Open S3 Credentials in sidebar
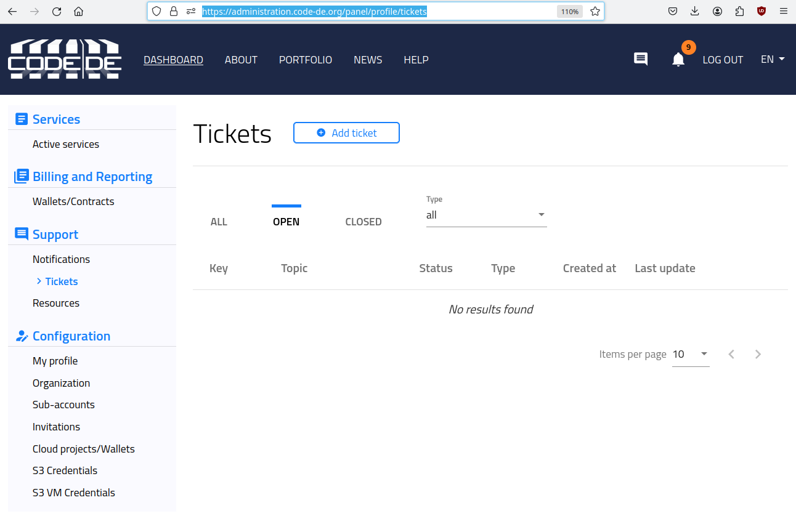The height and width of the screenshot is (532, 796). click(x=65, y=470)
